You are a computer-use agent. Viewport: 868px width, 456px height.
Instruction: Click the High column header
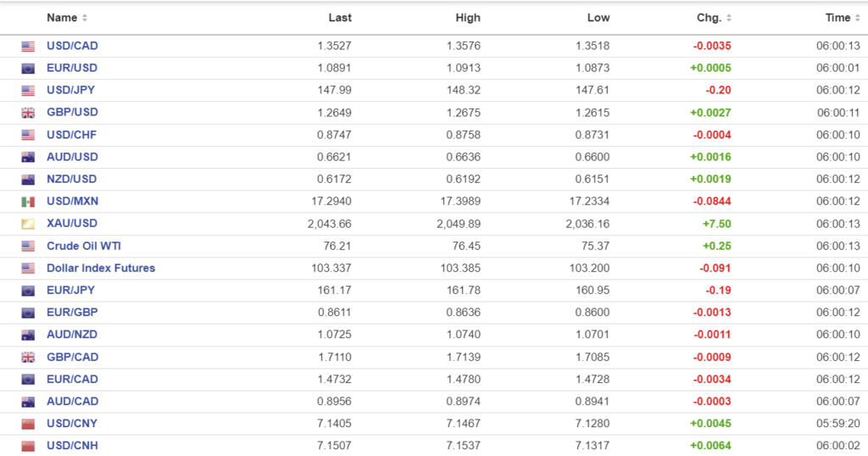(x=467, y=18)
